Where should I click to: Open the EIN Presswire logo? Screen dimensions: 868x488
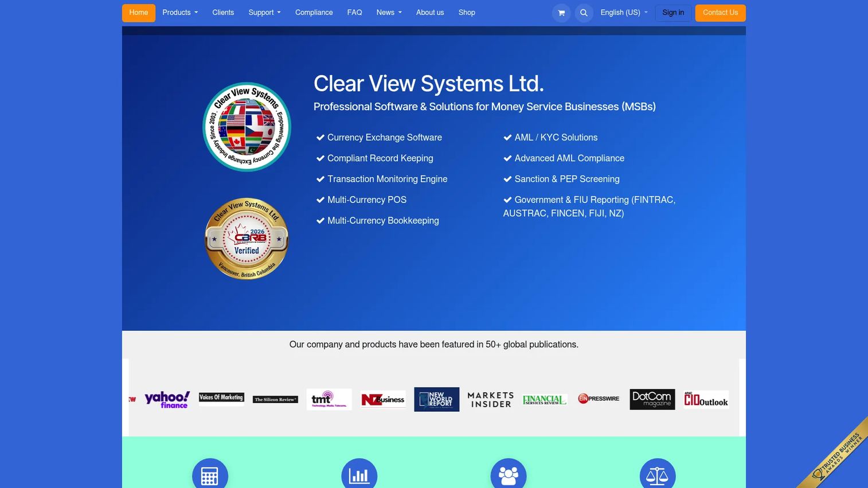[x=599, y=399]
